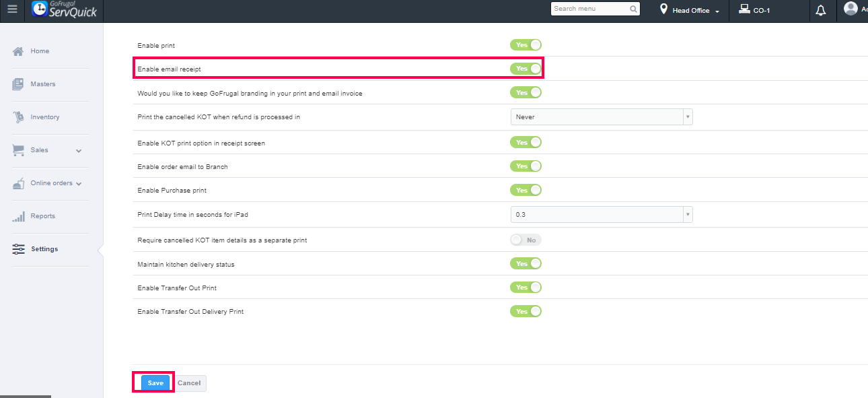
Task: Click the Reports bar chart icon
Action: pos(18,216)
